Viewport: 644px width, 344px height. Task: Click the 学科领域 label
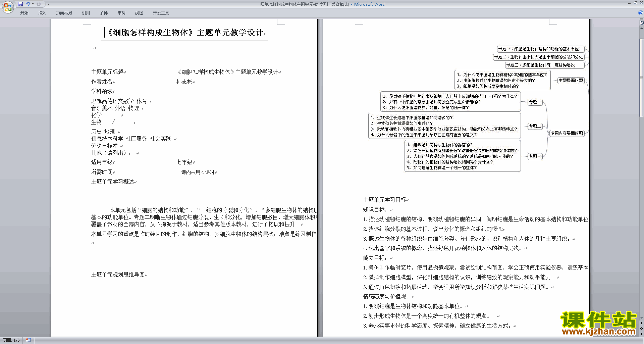coord(102,91)
